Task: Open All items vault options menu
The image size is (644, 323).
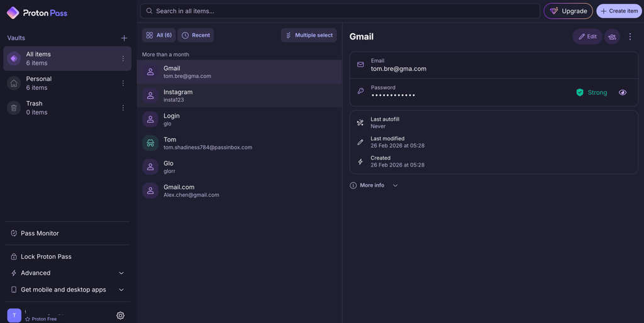Action: click(123, 58)
